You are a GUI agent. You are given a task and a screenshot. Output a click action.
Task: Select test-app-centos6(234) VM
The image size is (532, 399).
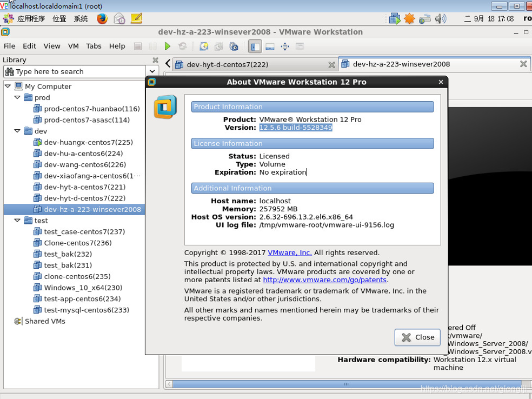(x=82, y=299)
